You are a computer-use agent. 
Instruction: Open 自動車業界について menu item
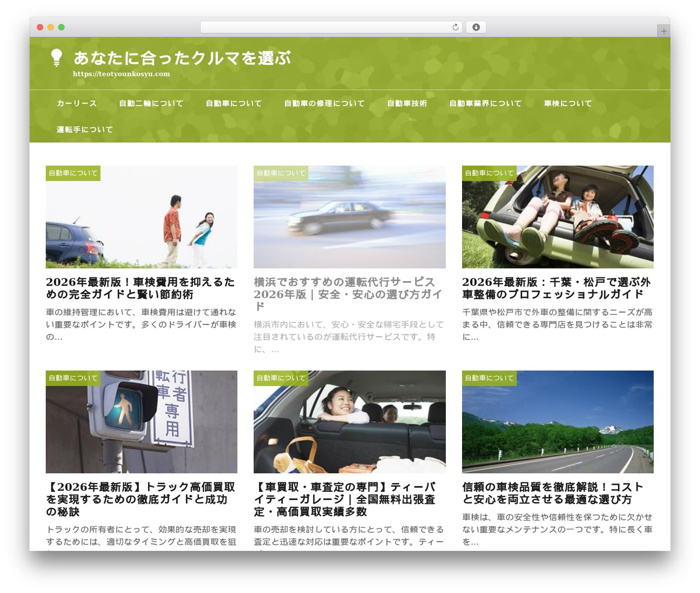[485, 103]
